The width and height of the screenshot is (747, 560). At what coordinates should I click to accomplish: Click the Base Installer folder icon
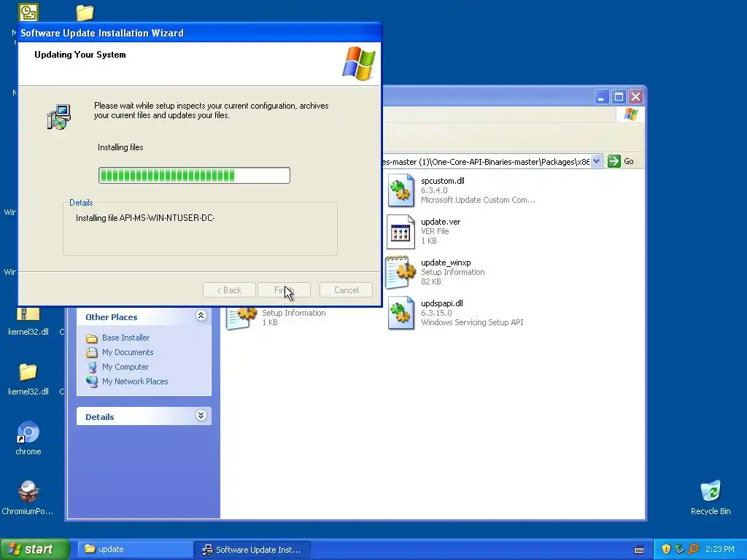point(92,338)
